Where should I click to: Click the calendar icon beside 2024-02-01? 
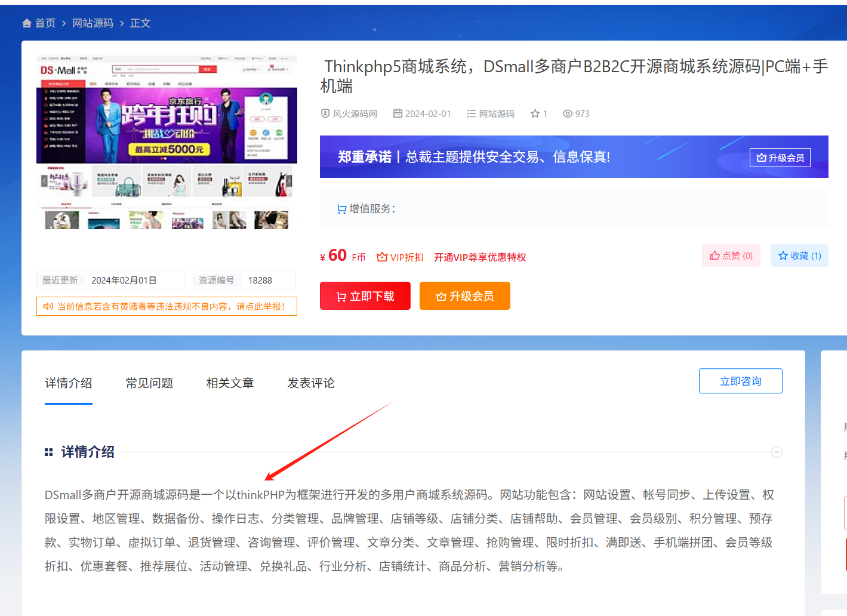click(398, 113)
